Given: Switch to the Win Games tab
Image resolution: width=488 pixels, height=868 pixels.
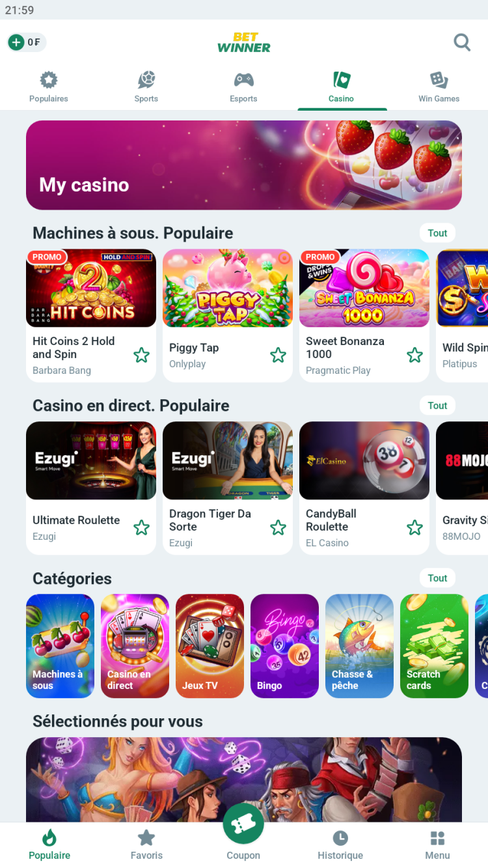Looking at the screenshot, I should [x=439, y=87].
